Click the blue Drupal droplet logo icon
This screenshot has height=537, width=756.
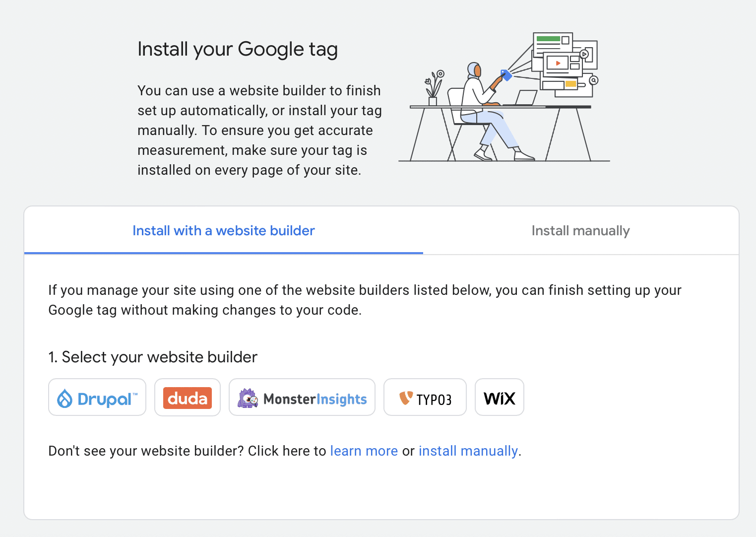pos(65,399)
